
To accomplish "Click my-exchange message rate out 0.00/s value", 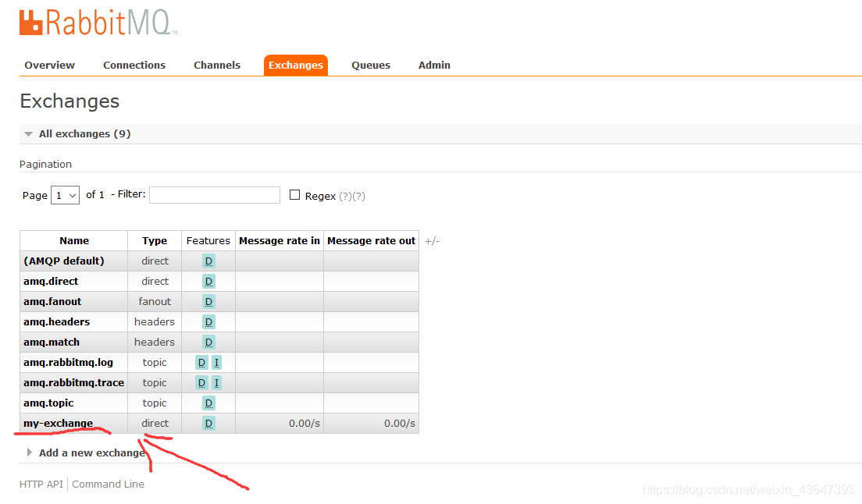I will pyautogui.click(x=400, y=424).
